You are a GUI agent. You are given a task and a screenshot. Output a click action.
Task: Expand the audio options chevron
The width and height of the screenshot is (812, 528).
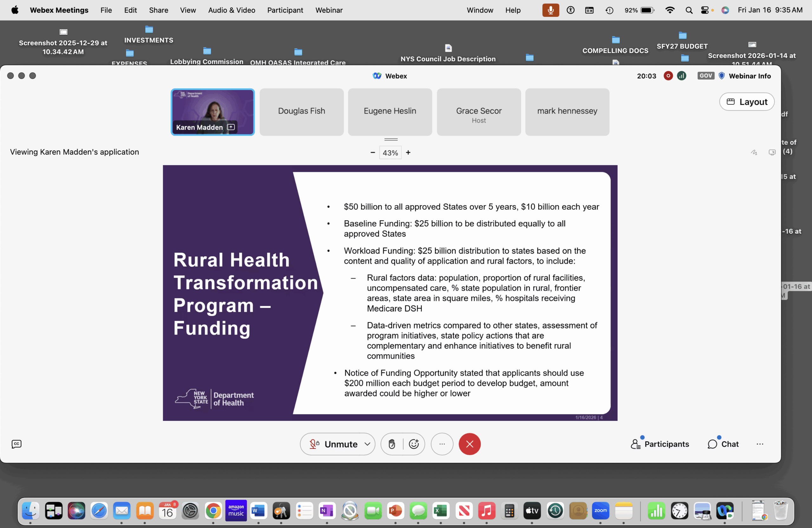367,444
